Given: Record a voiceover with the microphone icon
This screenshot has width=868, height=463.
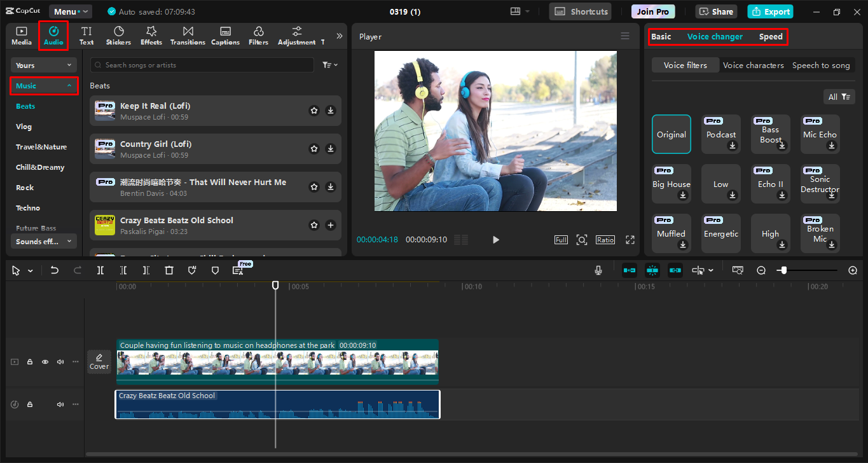Looking at the screenshot, I should coord(598,270).
